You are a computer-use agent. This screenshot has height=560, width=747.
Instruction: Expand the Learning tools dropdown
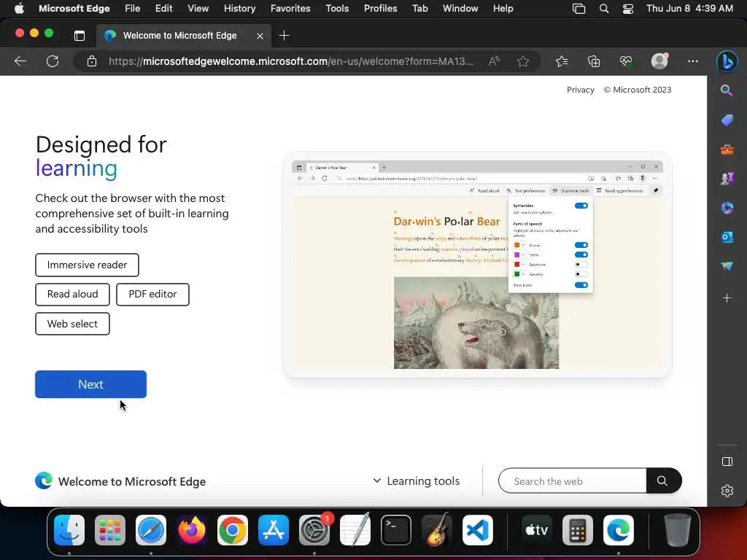click(416, 481)
